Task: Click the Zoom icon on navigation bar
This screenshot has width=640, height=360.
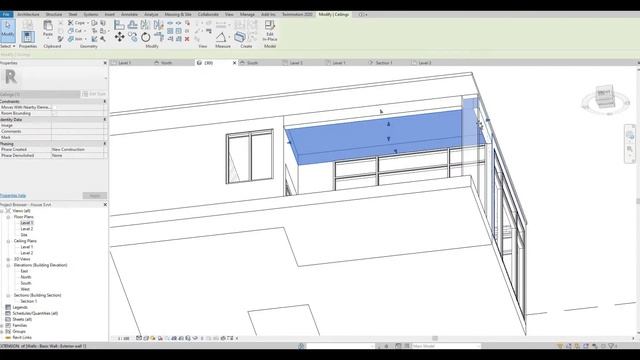Action: 629,149
